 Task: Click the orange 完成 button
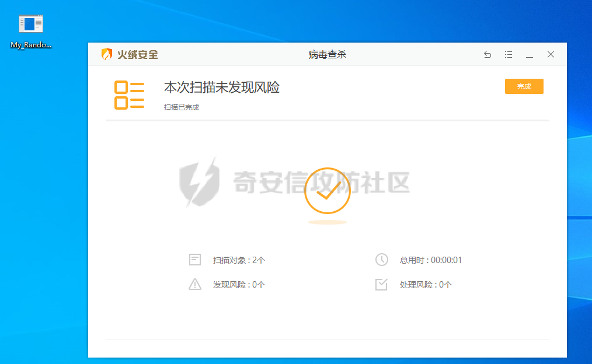524,86
